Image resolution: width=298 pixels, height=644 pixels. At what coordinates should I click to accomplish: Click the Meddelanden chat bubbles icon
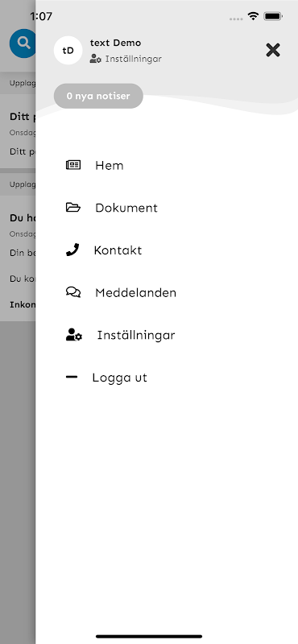click(73, 292)
